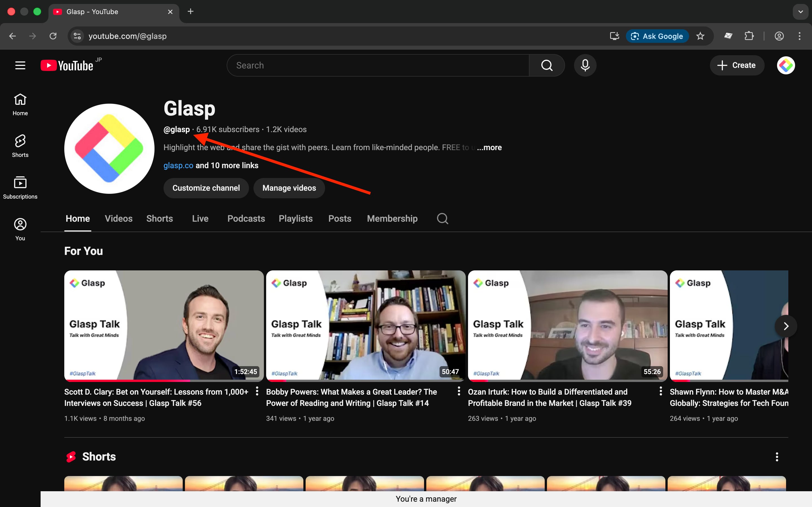This screenshot has width=812, height=507.
Task: Open Shorts from the sidebar
Action: pyautogui.click(x=20, y=146)
